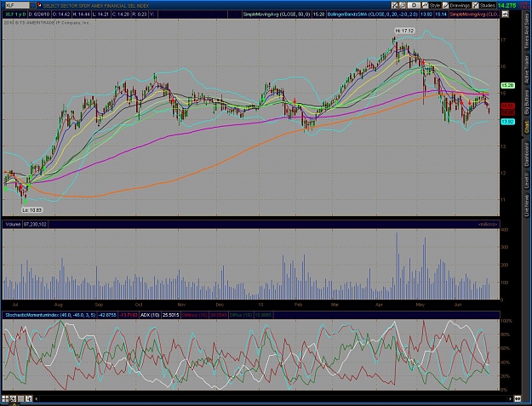
Task: Open the Level II side tab
Action: click(x=527, y=180)
